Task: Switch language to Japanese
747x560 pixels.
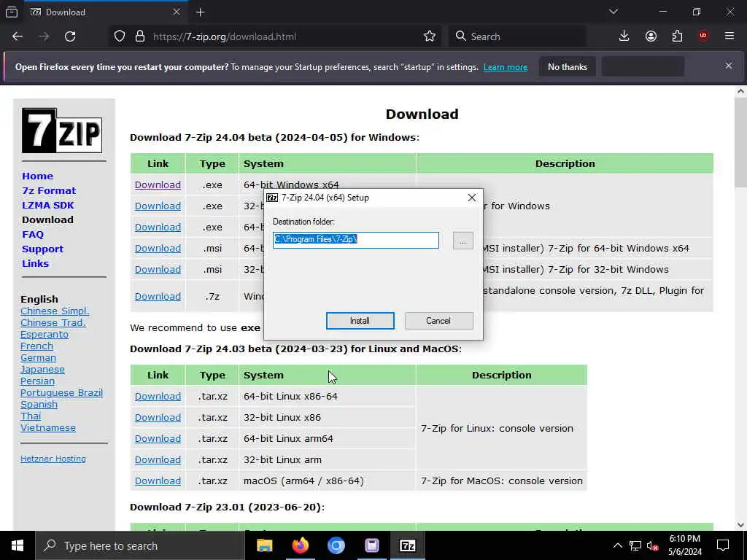Action: 42,370
